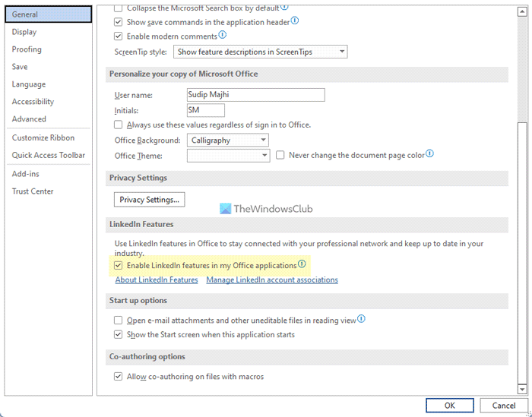Viewport: 532px width, 417px height.
Task: Open Trust Center settings
Action: click(x=48, y=191)
